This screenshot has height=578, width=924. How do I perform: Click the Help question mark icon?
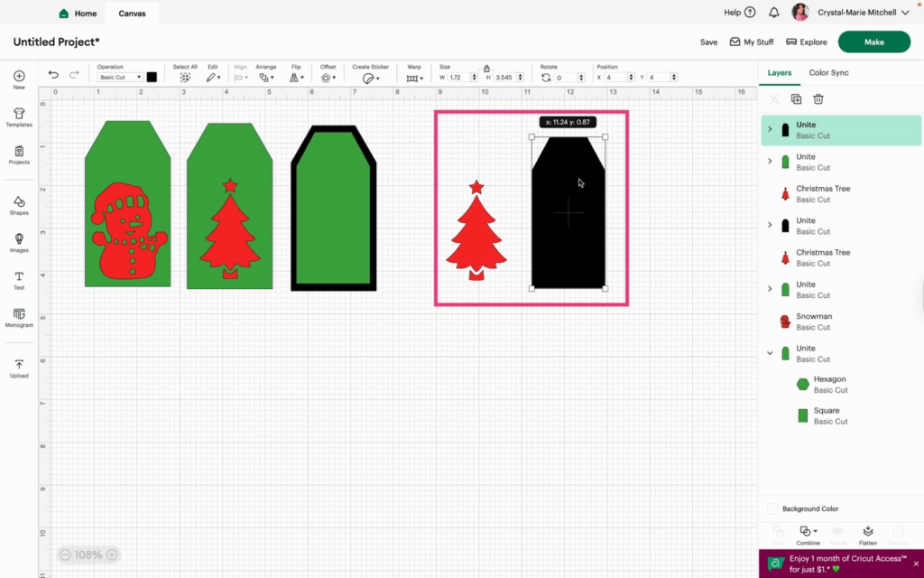pos(750,13)
